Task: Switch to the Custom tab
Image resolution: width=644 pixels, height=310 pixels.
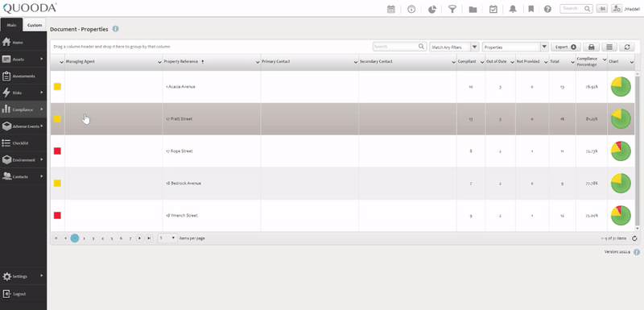Action: 35,25
